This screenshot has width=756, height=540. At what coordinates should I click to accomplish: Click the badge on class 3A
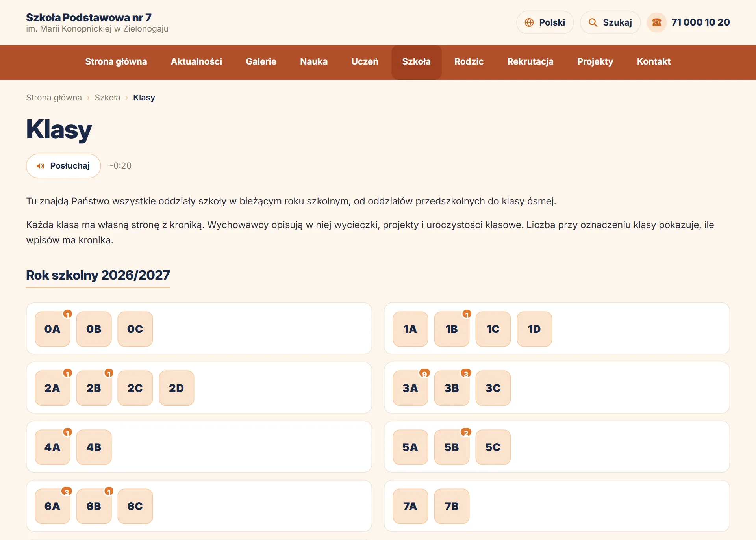tap(424, 373)
